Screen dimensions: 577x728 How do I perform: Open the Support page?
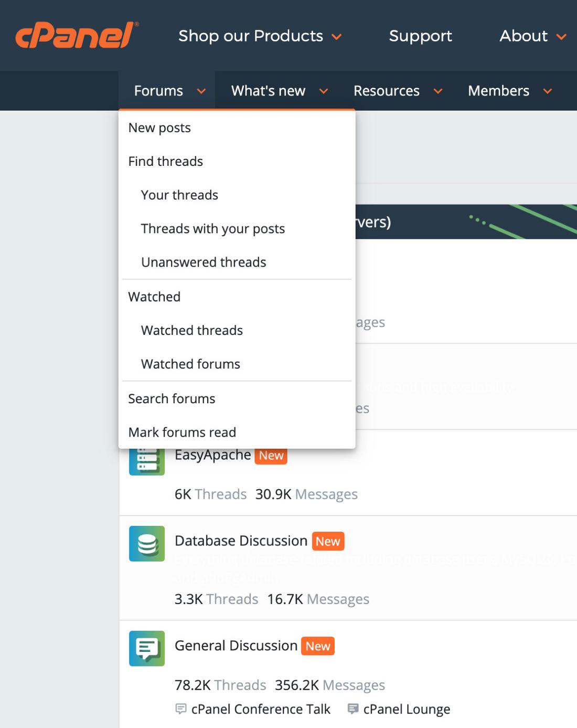(x=420, y=36)
